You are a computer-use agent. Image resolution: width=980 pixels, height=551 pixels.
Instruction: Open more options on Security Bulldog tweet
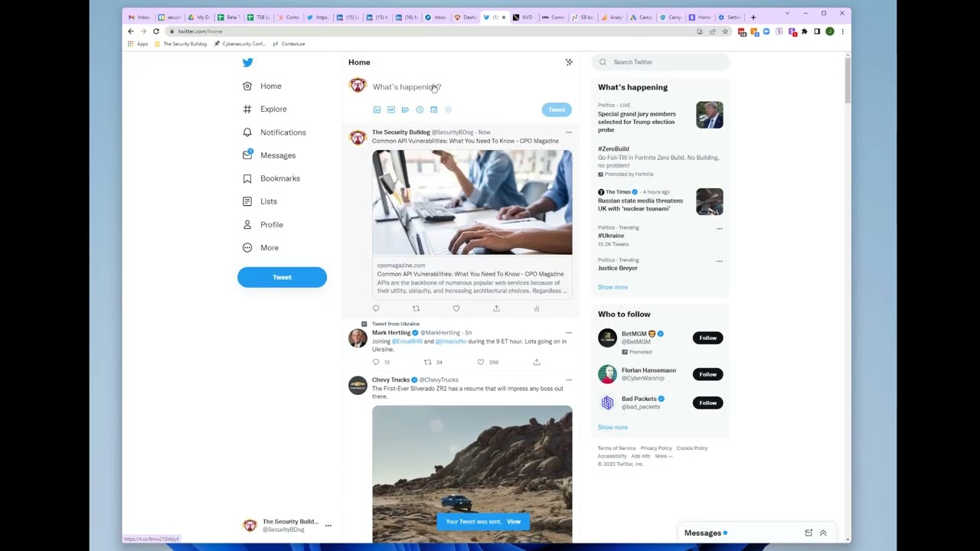coord(568,132)
